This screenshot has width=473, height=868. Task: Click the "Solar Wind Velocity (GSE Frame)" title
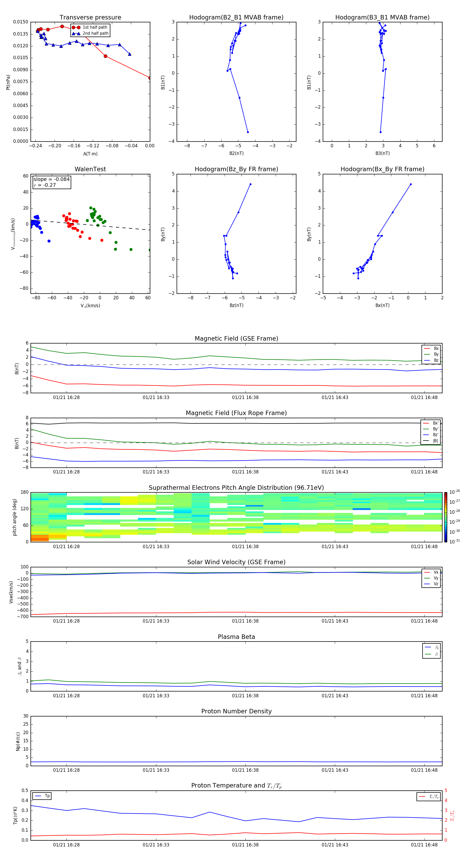pos(236,562)
